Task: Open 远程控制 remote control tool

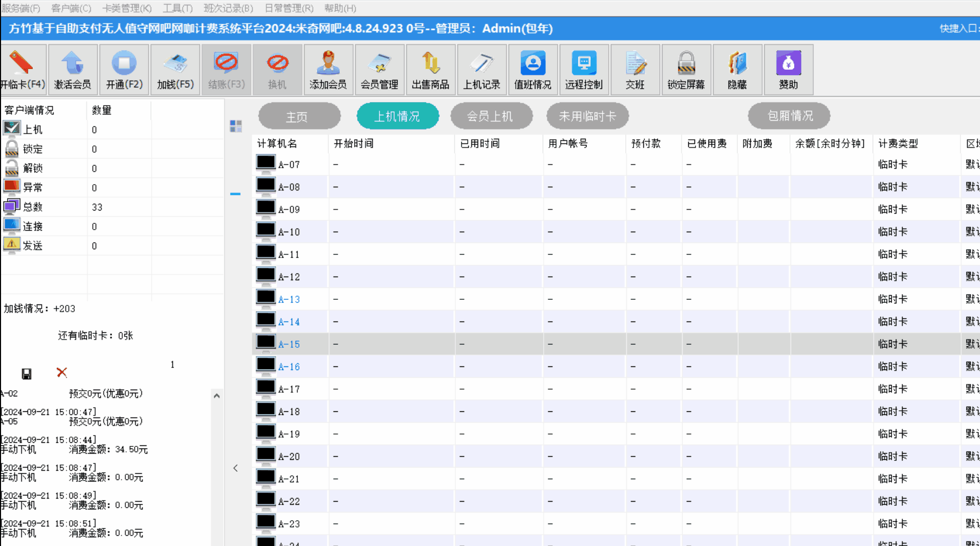Action: pos(583,70)
